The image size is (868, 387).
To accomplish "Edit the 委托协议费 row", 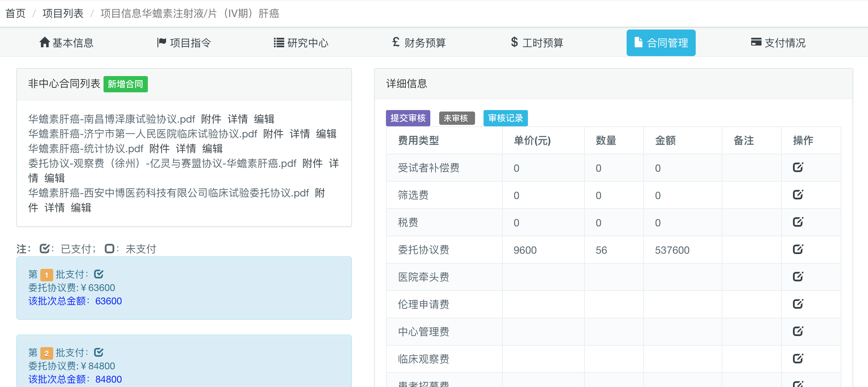I will pos(798,249).
